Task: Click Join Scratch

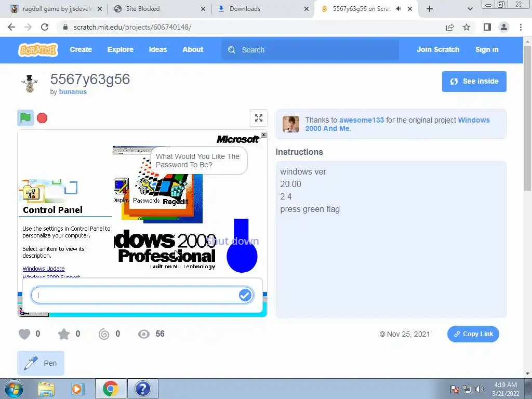Action: click(437, 49)
